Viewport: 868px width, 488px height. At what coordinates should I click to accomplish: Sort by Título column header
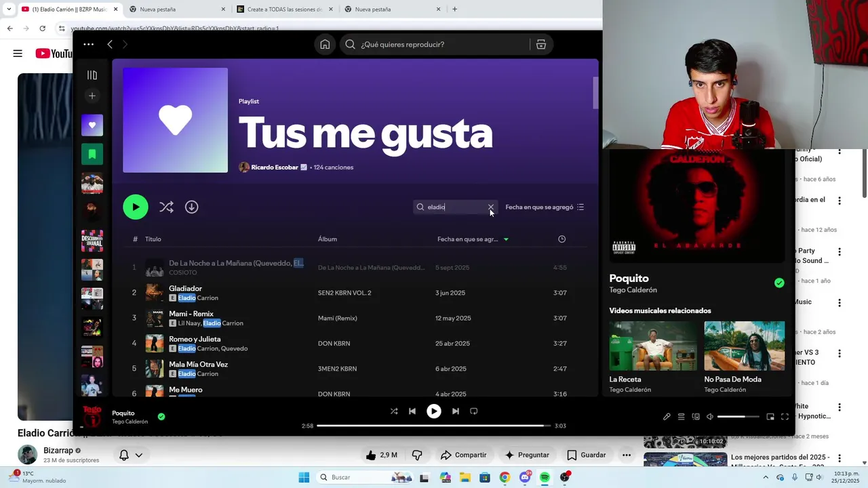click(153, 239)
